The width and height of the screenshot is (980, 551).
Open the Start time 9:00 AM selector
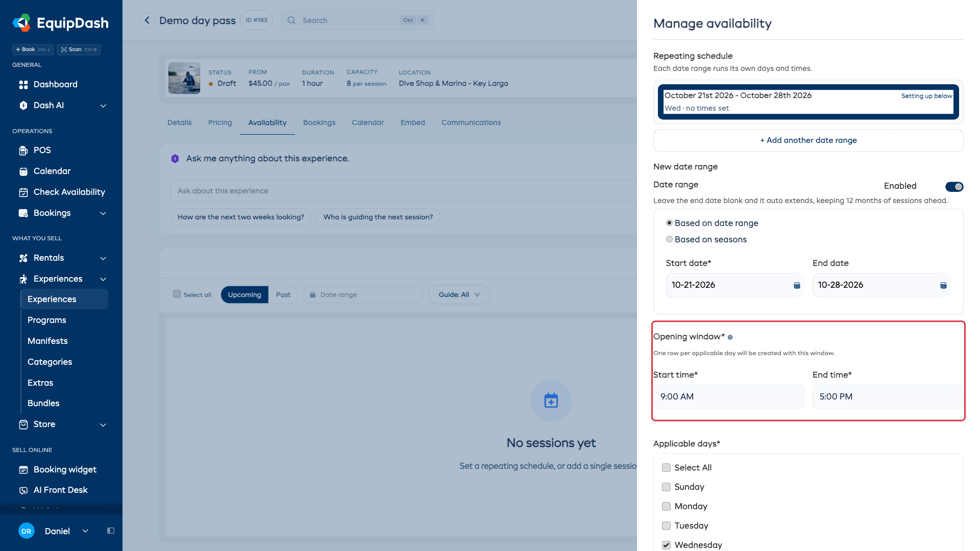(x=728, y=397)
